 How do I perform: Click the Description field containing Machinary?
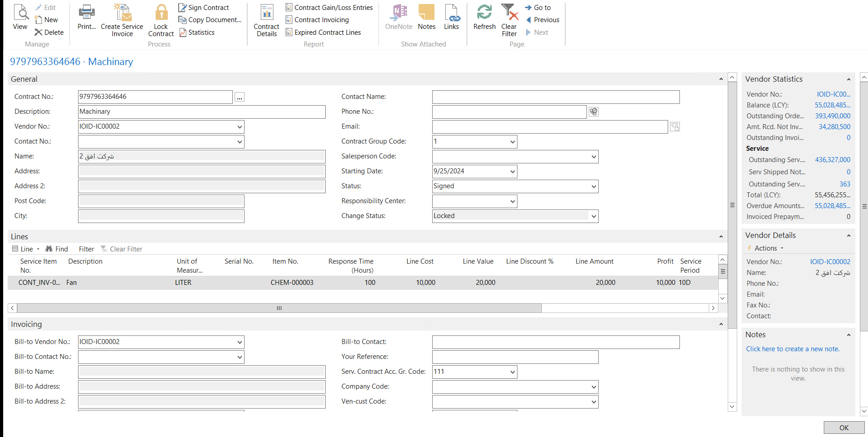[x=202, y=112]
